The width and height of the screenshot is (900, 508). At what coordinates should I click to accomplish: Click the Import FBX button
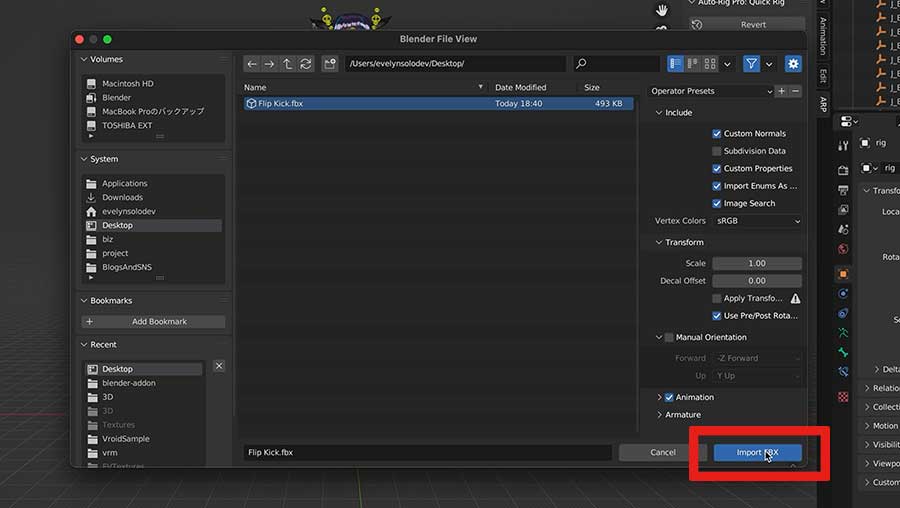[758, 452]
